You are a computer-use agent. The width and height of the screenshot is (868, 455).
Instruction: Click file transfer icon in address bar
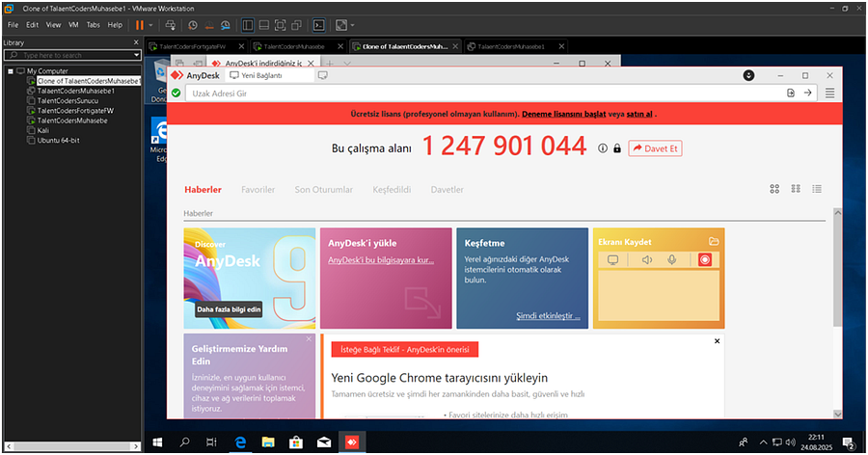coord(791,93)
